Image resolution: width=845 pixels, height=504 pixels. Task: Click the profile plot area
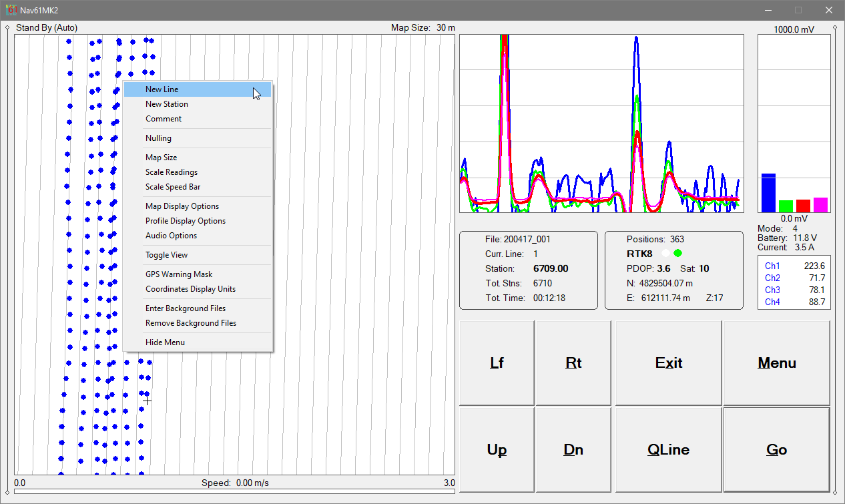coord(601,123)
